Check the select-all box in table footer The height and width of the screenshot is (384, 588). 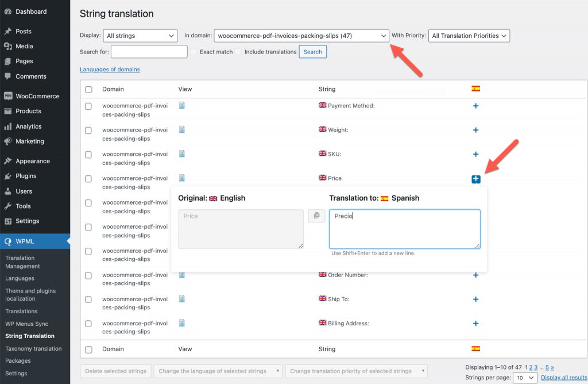(x=88, y=350)
